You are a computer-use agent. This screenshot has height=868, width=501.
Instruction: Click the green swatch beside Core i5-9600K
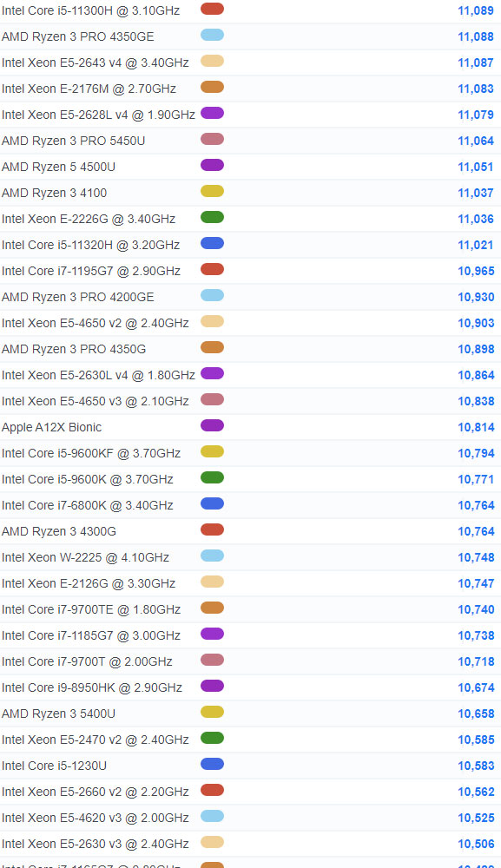(x=212, y=477)
